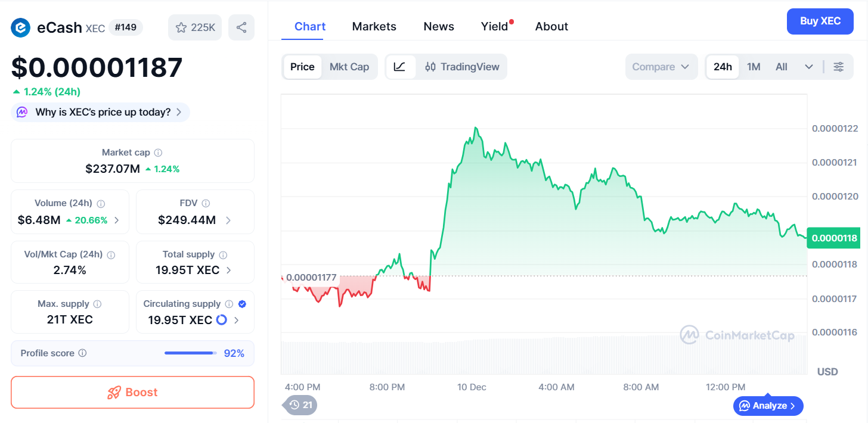The image size is (868, 423).
Task: Select the 1M timeframe
Action: tap(753, 67)
